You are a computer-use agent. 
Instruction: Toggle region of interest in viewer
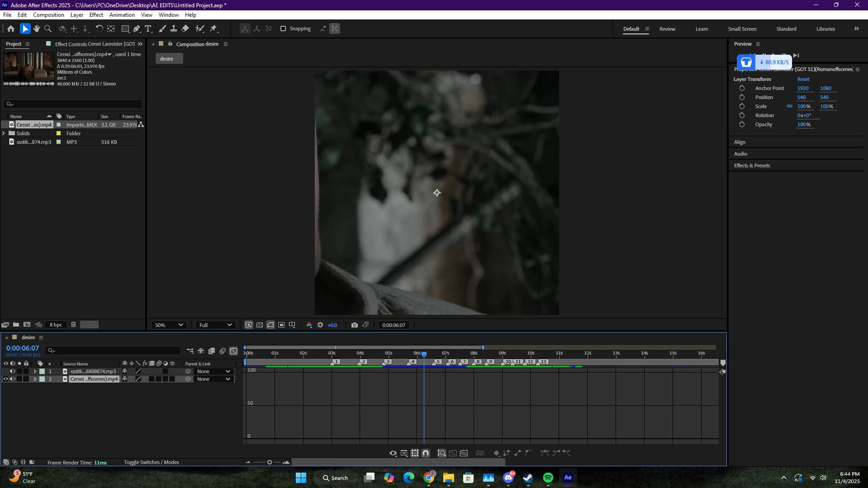[x=281, y=325]
